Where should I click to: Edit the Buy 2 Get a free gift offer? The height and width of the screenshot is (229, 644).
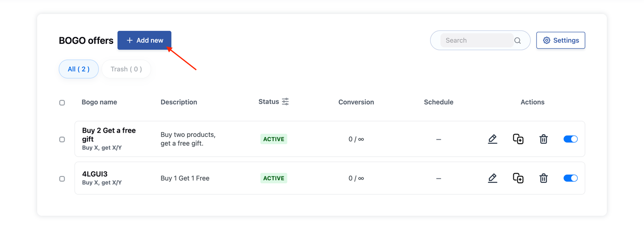(493, 139)
